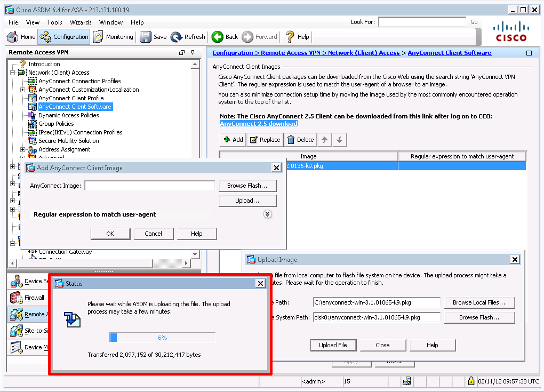Float the Remote Access VPN panel
The width and height of the screenshot is (544, 392).
pyautogui.click(x=182, y=52)
